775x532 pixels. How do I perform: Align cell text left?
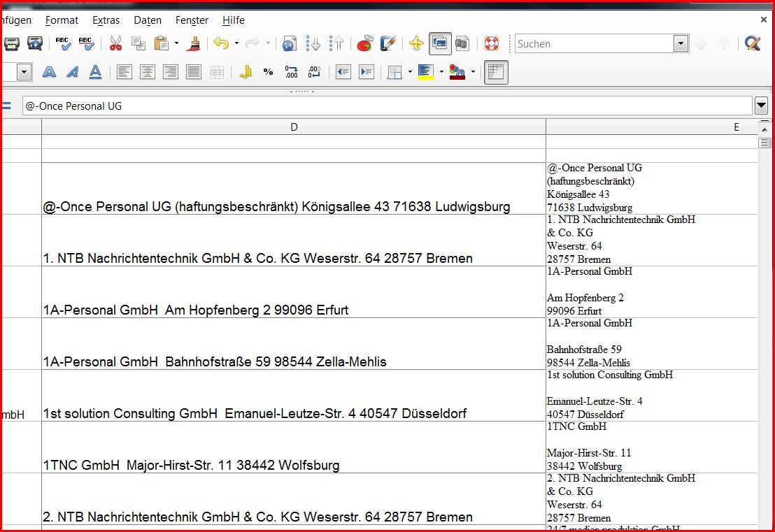coord(124,72)
